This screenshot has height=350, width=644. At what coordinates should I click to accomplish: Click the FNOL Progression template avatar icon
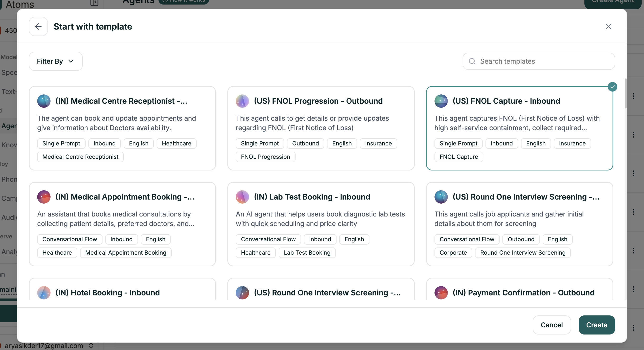[242, 101]
